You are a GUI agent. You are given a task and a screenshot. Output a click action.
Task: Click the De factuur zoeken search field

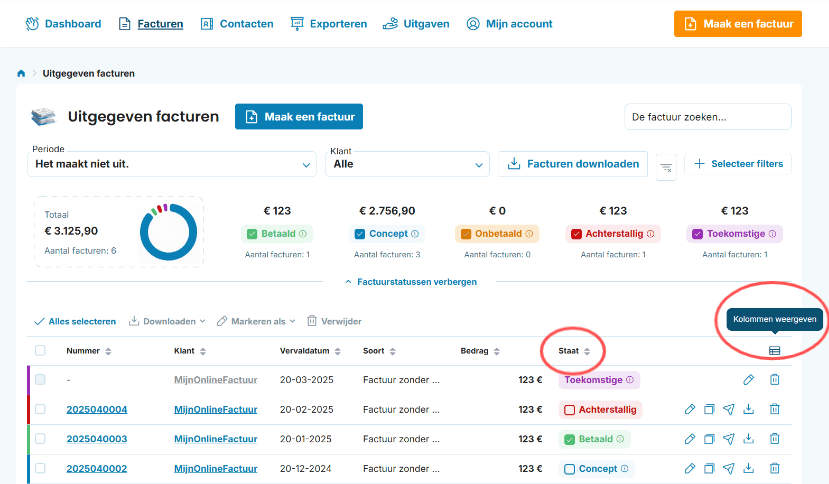708,117
